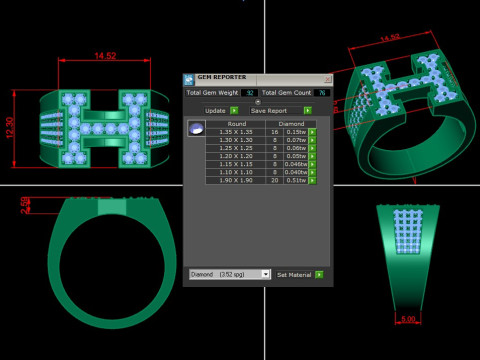Click the 14.52 dimension in top-left viewport

(105, 56)
